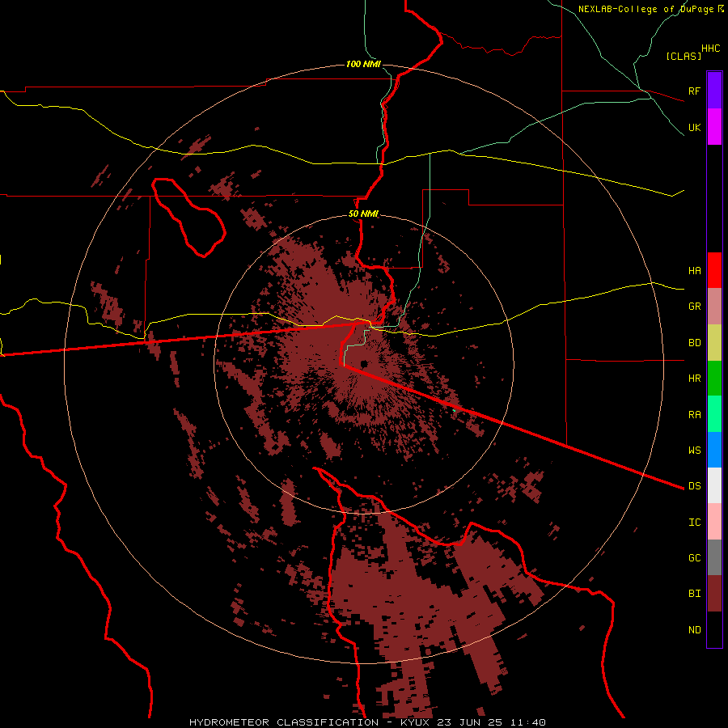Select the GR pink legend swatch
The height and width of the screenshot is (728, 728).
[x=714, y=307]
